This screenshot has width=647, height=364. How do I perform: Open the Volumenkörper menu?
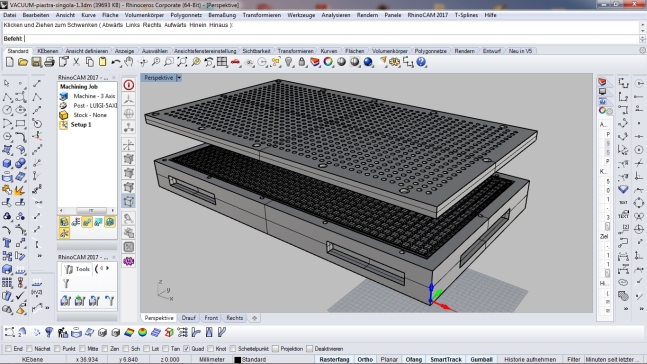coord(144,15)
